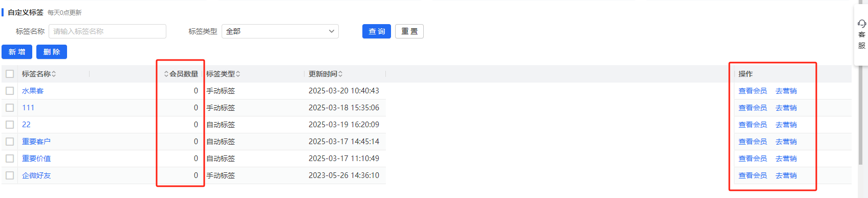Click the 删除 delete button

coord(52,52)
